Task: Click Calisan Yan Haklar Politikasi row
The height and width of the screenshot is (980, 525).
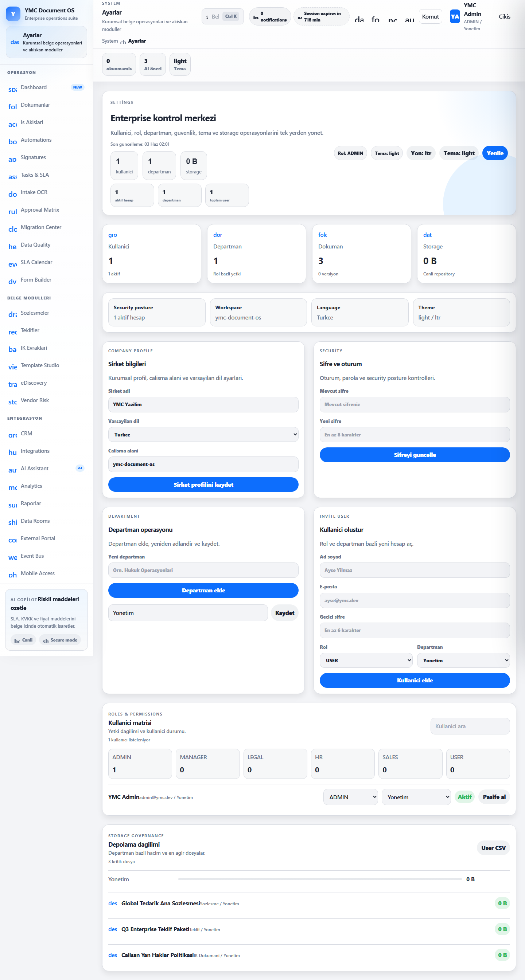Action: coord(309,955)
